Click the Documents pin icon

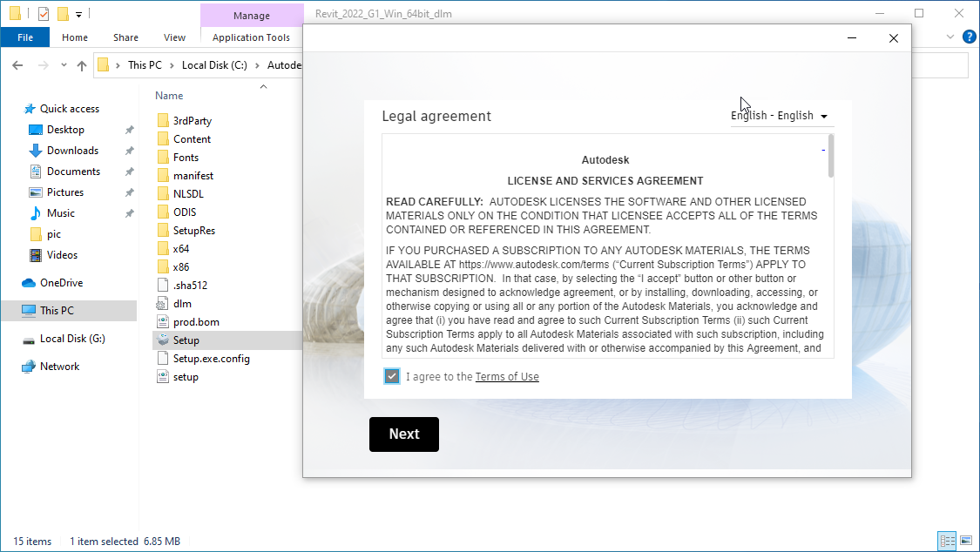pyautogui.click(x=130, y=172)
